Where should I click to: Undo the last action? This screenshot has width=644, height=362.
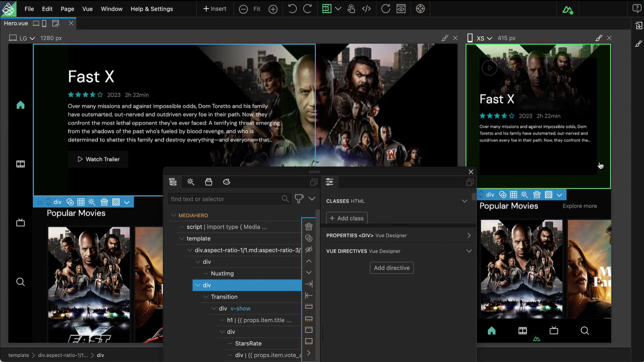coord(292,8)
